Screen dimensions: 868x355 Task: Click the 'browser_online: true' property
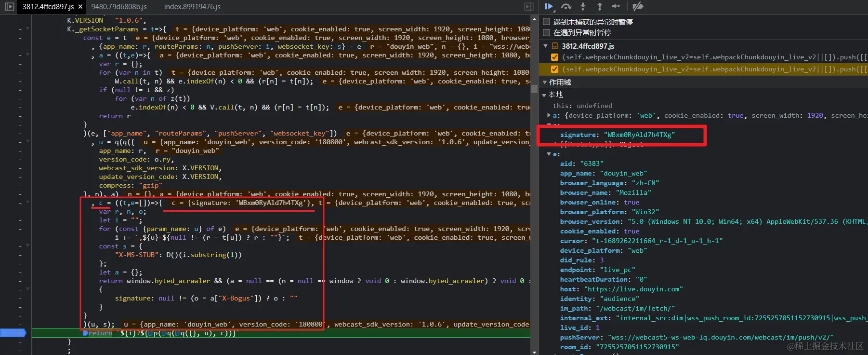pos(600,203)
